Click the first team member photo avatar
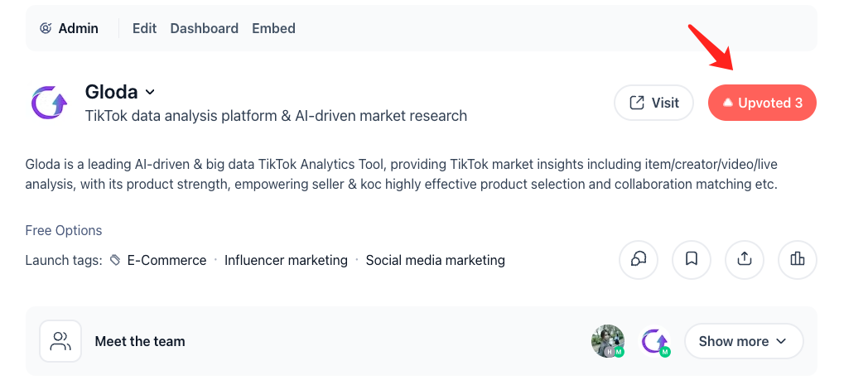The image size is (868, 380). pyautogui.click(x=608, y=341)
